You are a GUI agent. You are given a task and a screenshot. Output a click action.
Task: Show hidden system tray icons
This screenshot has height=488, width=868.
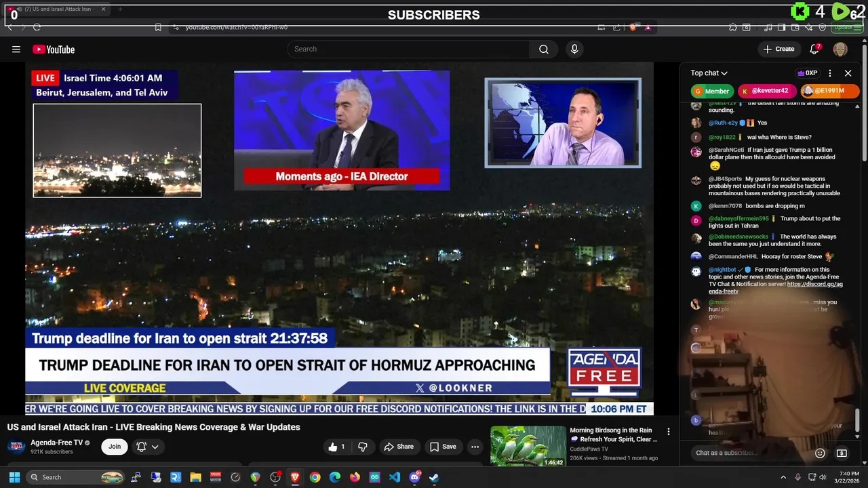coord(783,477)
